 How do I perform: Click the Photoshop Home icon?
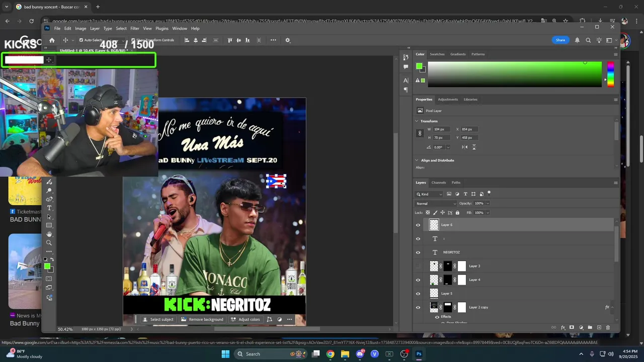(52, 40)
